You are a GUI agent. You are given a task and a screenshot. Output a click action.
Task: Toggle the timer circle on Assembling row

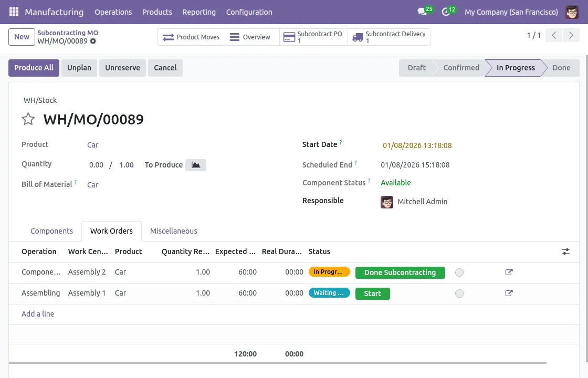pos(459,293)
